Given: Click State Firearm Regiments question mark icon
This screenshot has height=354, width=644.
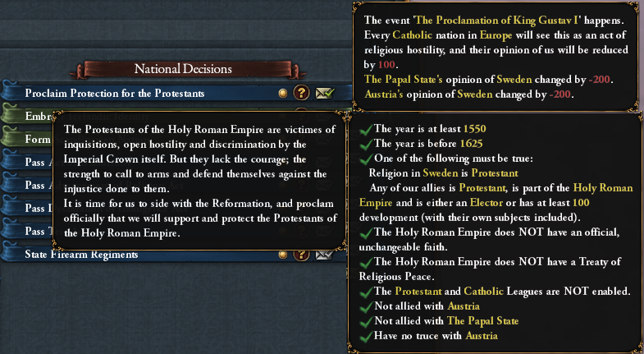Looking at the screenshot, I should tap(301, 255).
